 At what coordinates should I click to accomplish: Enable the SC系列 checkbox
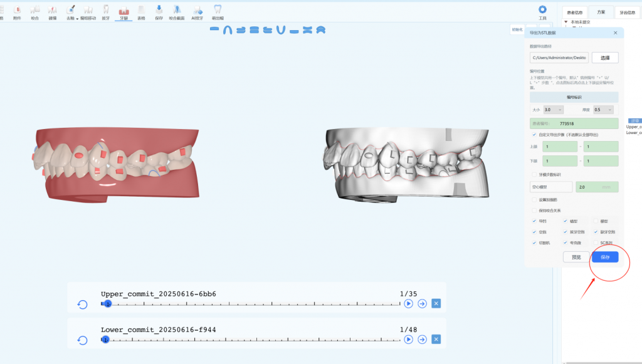coord(596,243)
